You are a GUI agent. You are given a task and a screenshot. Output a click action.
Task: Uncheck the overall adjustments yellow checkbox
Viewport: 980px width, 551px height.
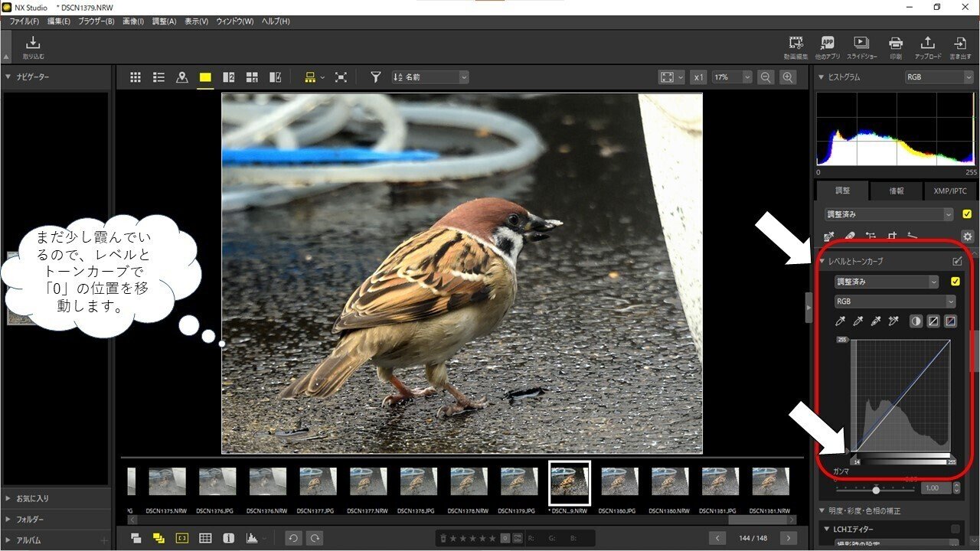click(967, 215)
